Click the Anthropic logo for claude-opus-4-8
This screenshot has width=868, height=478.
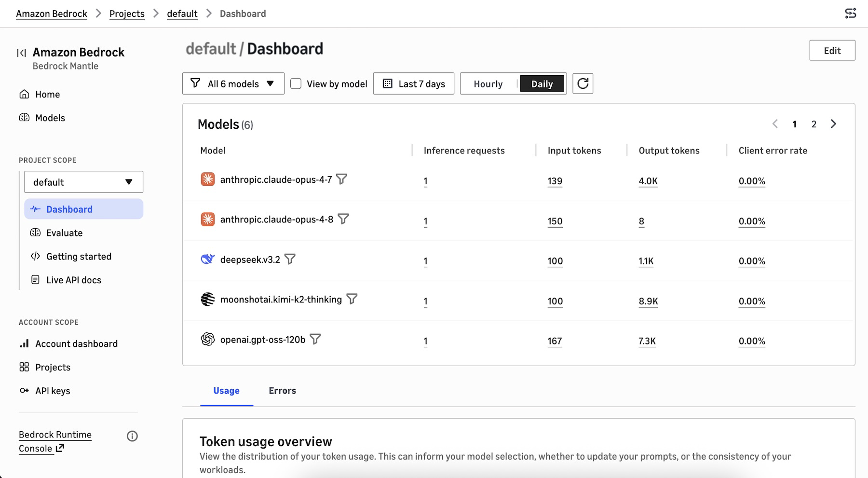click(x=207, y=219)
